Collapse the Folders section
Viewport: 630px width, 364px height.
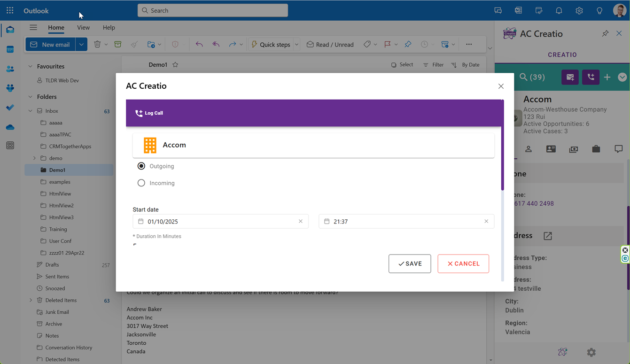pos(31,97)
